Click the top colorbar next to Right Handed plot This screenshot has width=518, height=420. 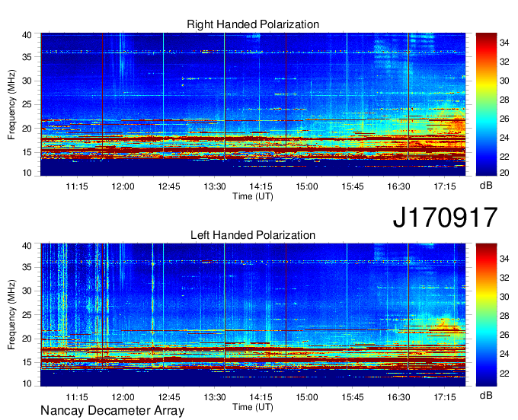click(486, 104)
